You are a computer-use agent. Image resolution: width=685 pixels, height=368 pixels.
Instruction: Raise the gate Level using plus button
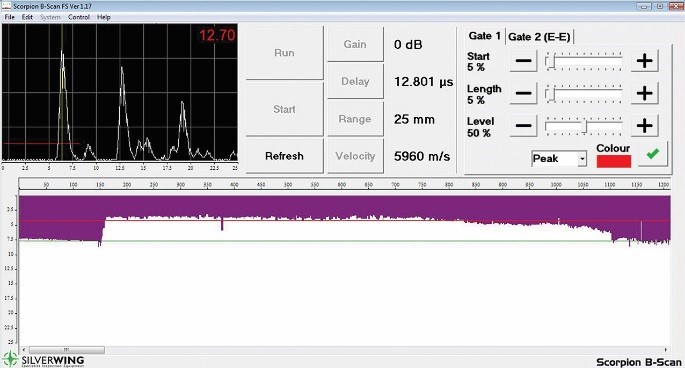click(644, 126)
